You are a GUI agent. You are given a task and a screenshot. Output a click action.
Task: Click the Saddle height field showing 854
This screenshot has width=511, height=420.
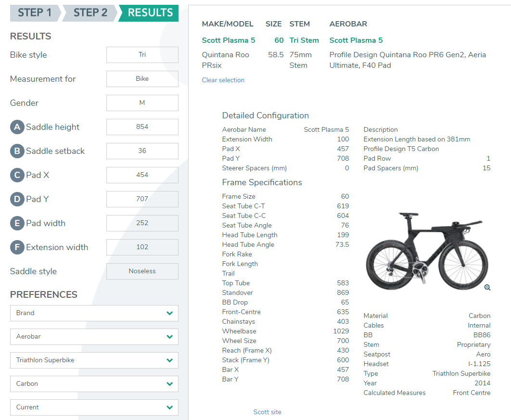pyautogui.click(x=142, y=127)
